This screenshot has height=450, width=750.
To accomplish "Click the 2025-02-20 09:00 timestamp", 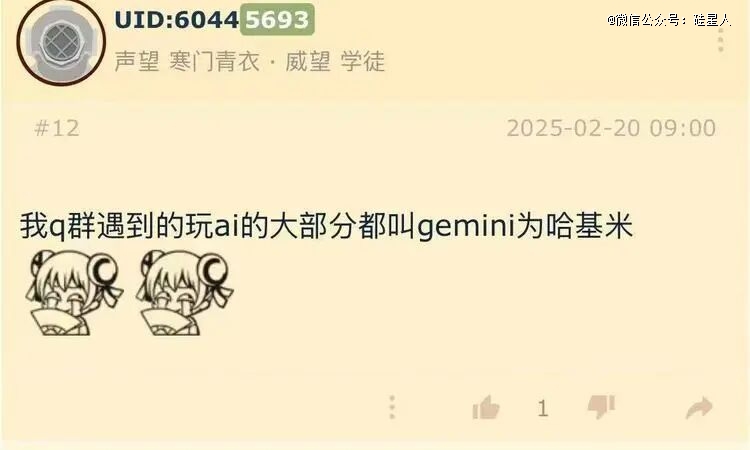I will click(x=611, y=128).
